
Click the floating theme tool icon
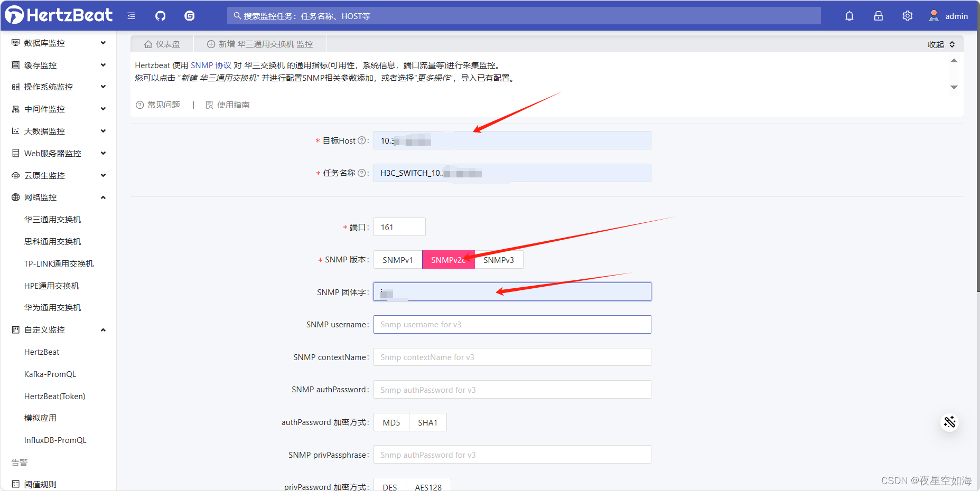[x=950, y=422]
